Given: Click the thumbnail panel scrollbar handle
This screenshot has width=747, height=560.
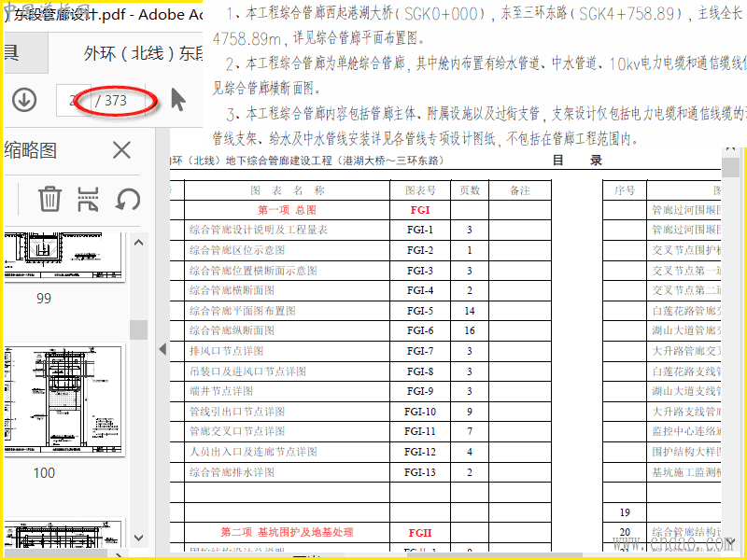Looking at the screenshot, I should [x=138, y=329].
